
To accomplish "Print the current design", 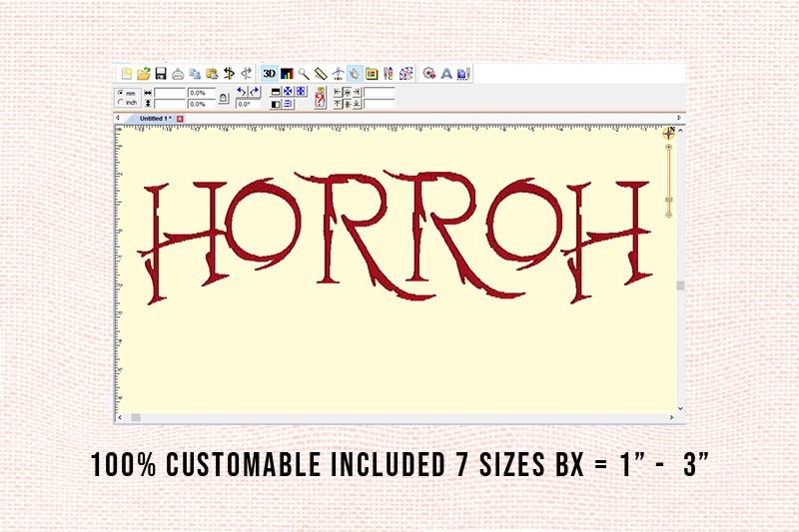I will tap(178, 74).
